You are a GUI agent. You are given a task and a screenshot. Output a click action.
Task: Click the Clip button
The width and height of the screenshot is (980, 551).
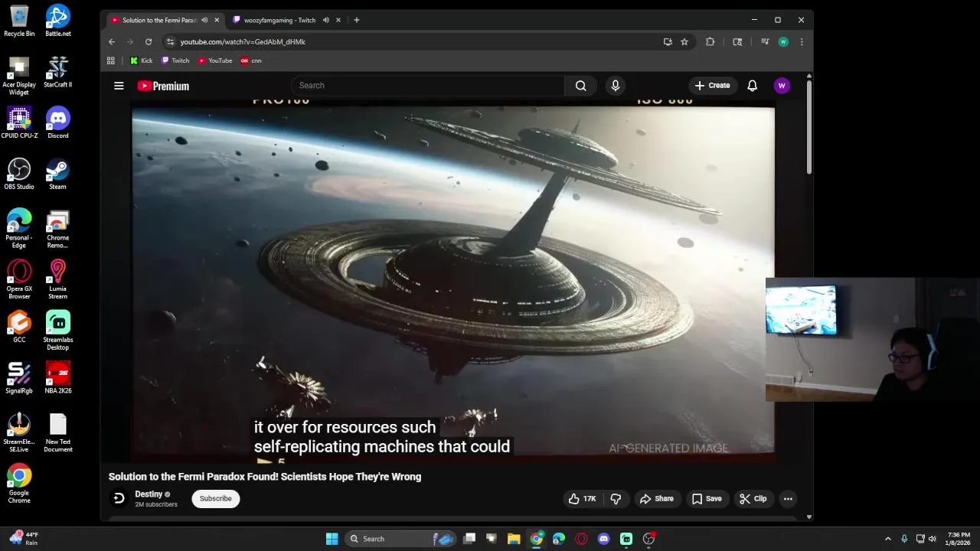click(753, 499)
